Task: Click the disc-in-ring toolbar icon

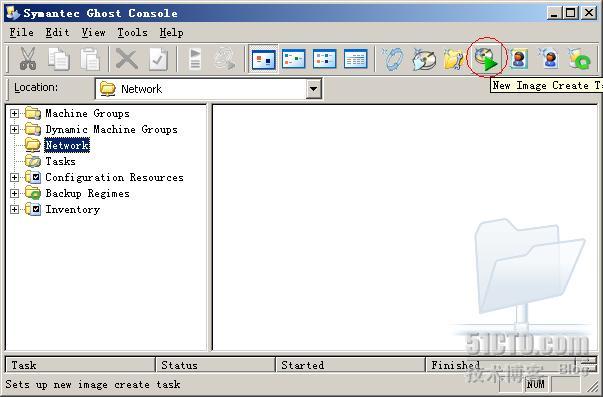Action: click(x=424, y=60)
